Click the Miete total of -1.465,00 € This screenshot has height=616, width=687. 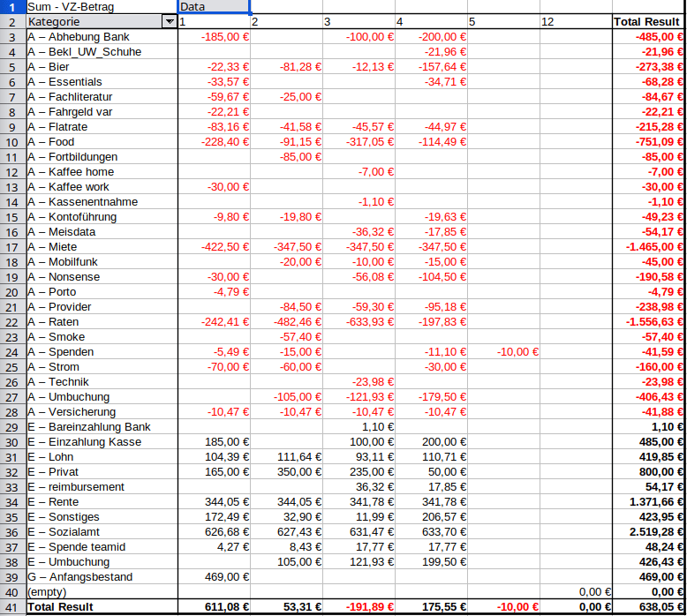[648, 247]
